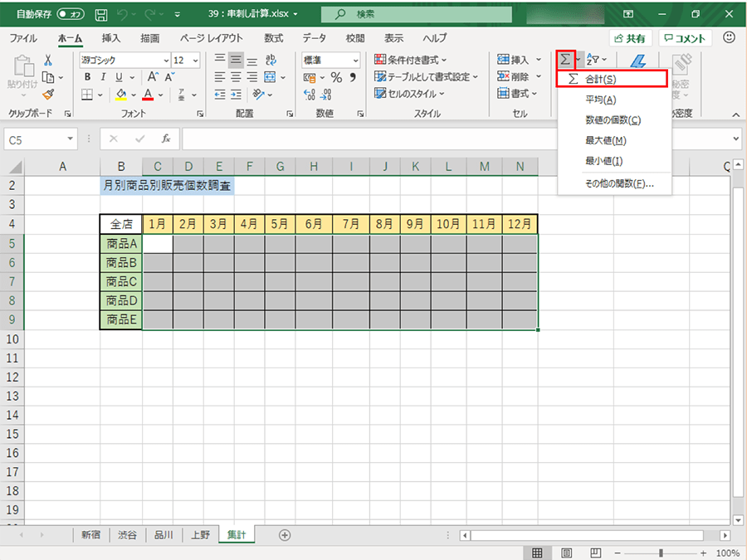Choose 合計(S) from the AutoSum menu
Image resolution: width=747 pixels, height=560 pixels.
[x=612, y=79]
